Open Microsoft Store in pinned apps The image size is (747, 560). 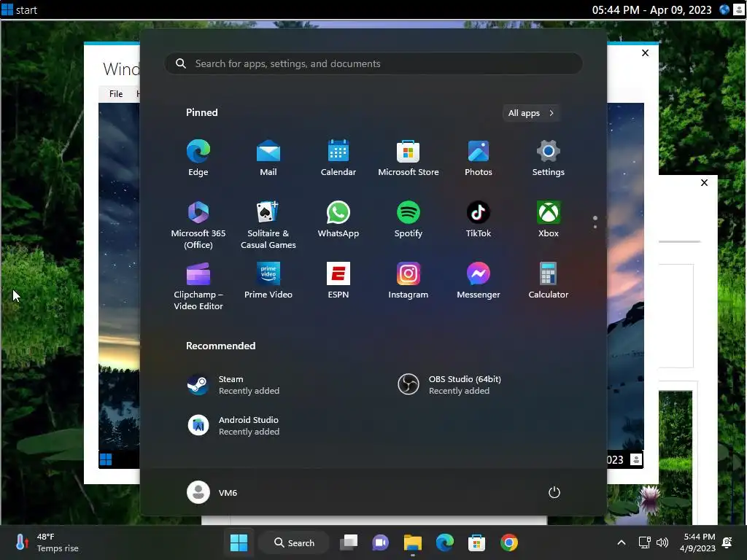409,158
